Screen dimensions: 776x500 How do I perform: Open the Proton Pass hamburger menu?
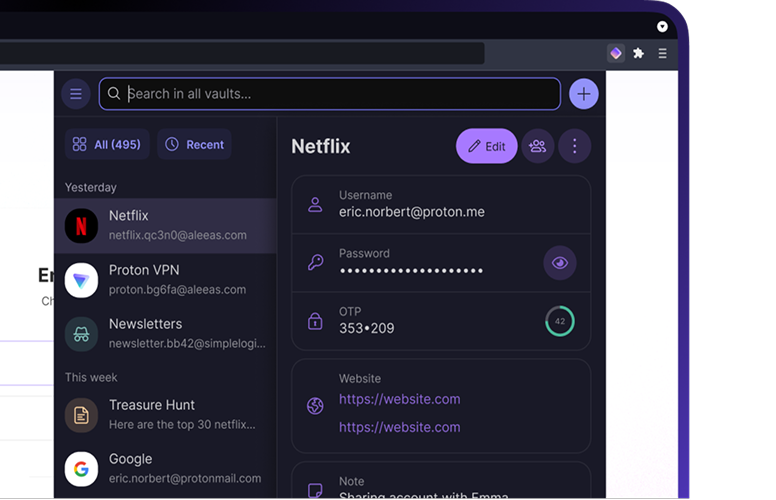tap(76, 94)
